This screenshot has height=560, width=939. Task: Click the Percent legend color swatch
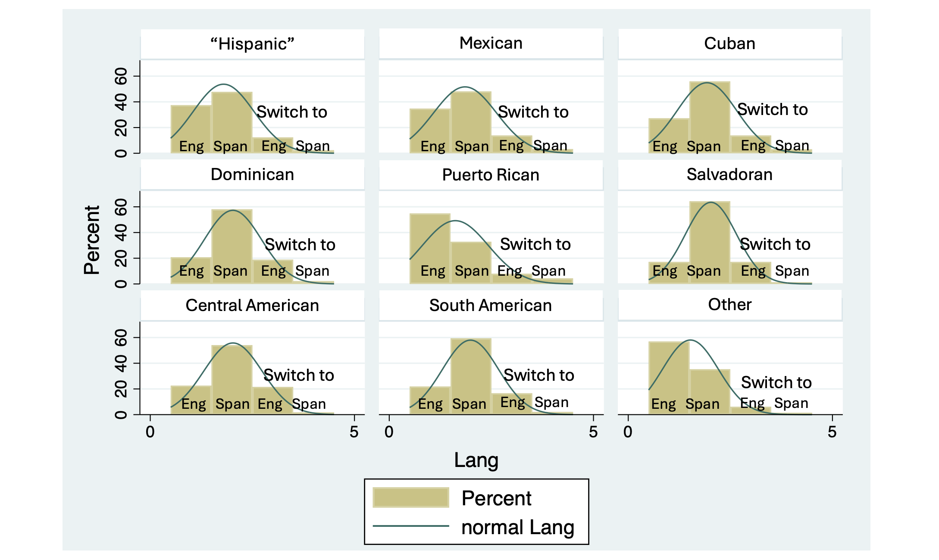[x=411, y=497]
